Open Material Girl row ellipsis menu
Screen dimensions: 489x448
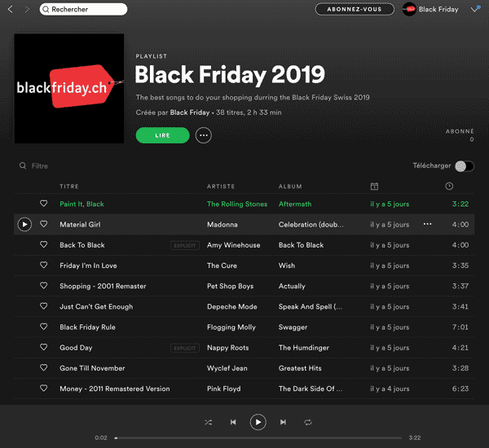tap(427, 224)
